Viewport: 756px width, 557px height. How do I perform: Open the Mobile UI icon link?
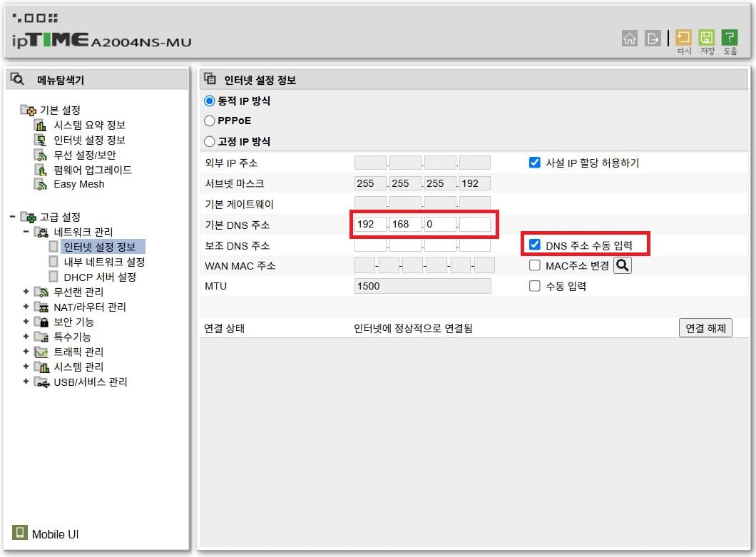[20, 533]
